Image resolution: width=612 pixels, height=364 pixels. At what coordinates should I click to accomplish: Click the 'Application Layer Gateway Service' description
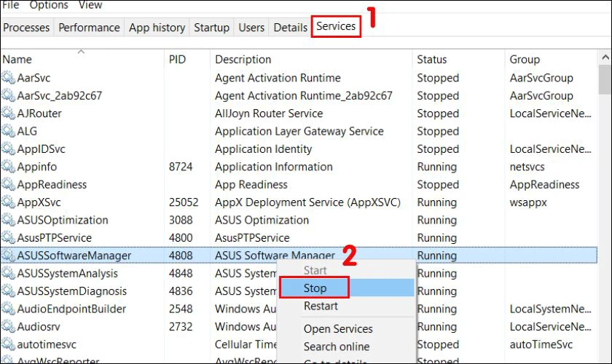pos(299,131)
